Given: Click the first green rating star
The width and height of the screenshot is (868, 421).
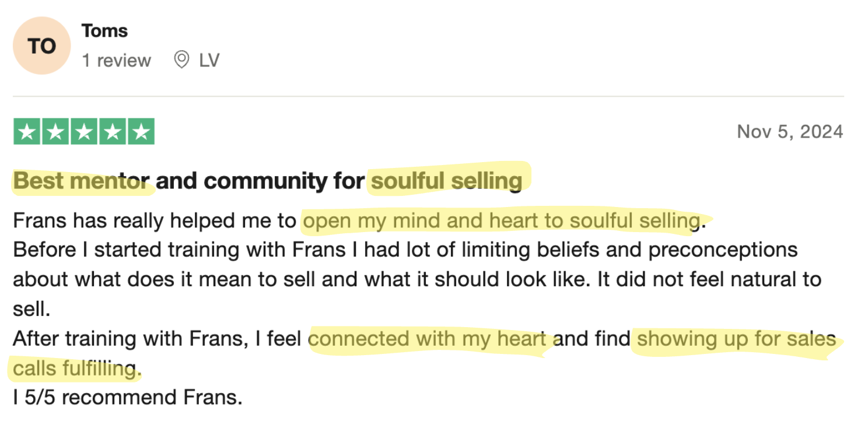Looking at the screenshot, I should tap(27, 131).
